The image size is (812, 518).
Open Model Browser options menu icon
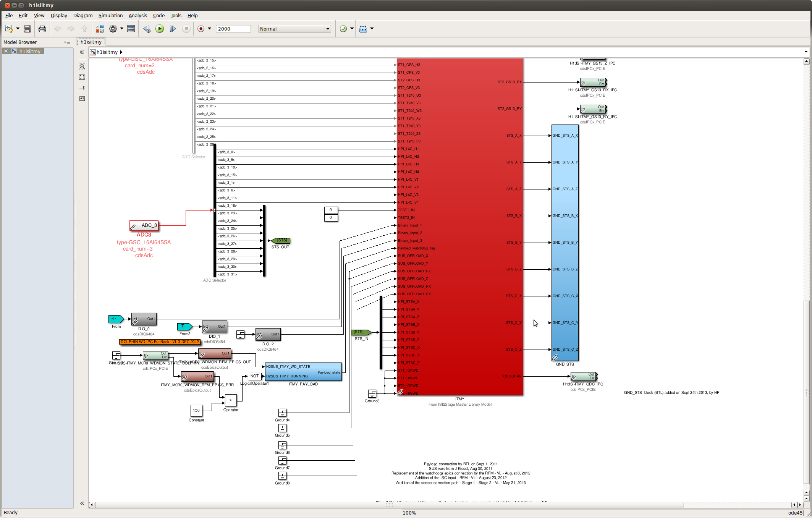click(x=67, y=42)
